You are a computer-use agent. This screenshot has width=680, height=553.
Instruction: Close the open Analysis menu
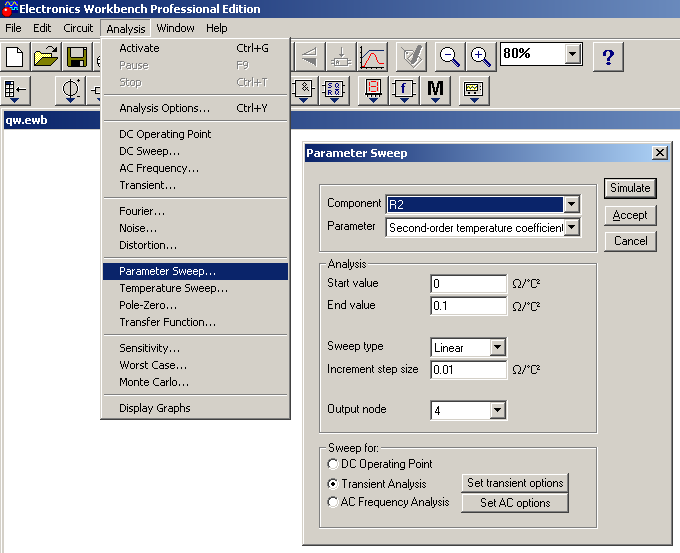126,29
